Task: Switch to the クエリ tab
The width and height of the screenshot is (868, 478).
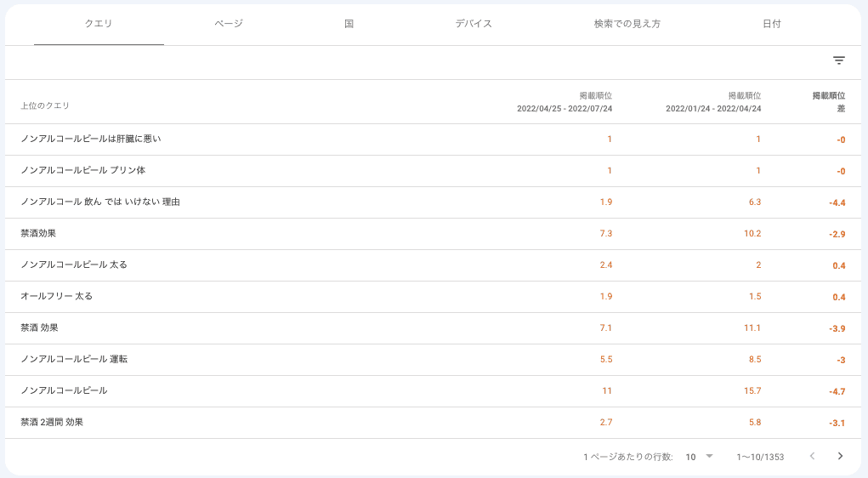Action: tap(99, 24)
